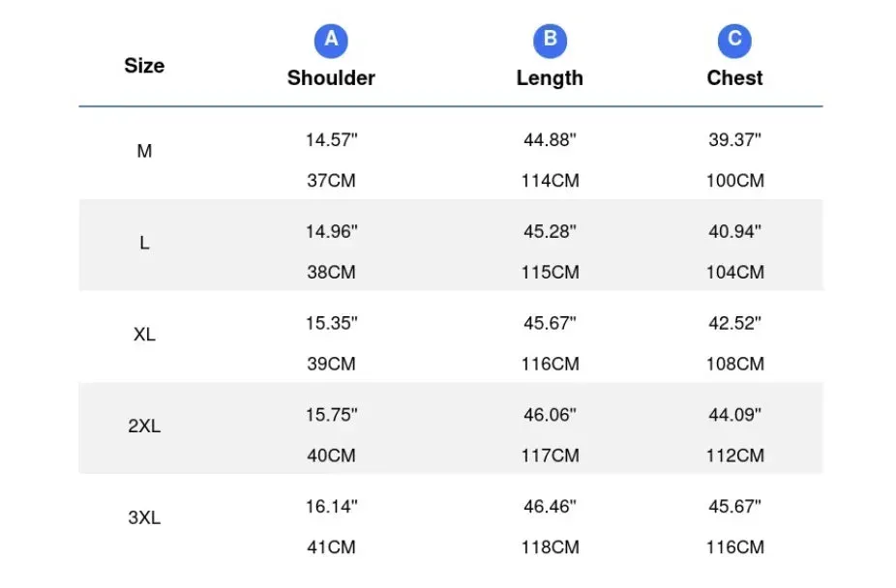This screenshot has width=896, height=588.
Task: Click the 46.06" length value for 2XL
Action: pos(550,415)
